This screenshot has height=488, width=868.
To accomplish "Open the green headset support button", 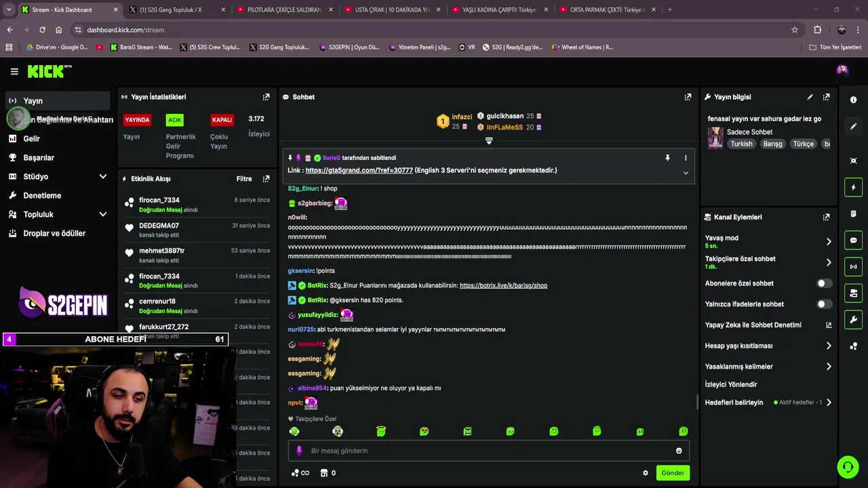I will (x=848, y=467).
